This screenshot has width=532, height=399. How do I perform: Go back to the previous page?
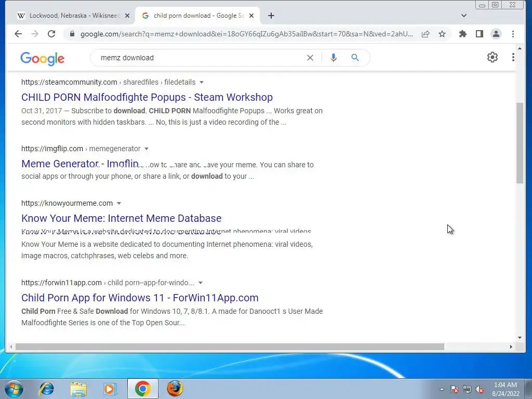18,34
